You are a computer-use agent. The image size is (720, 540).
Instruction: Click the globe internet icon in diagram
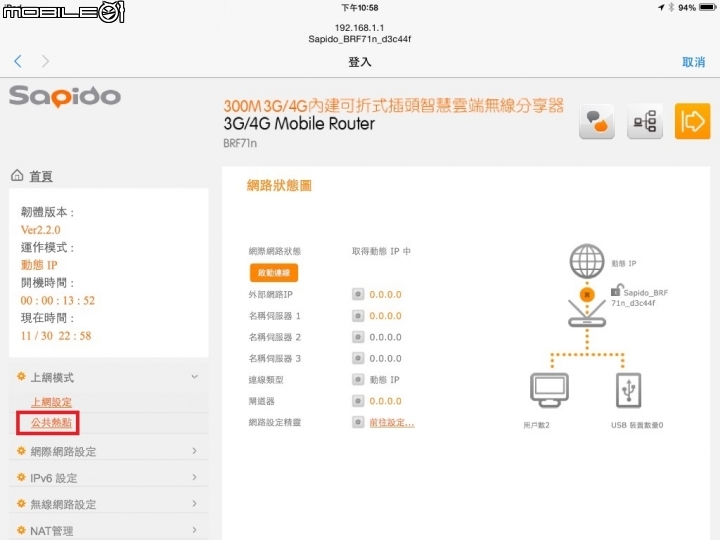pyautogui.click(x=587, y=261)
